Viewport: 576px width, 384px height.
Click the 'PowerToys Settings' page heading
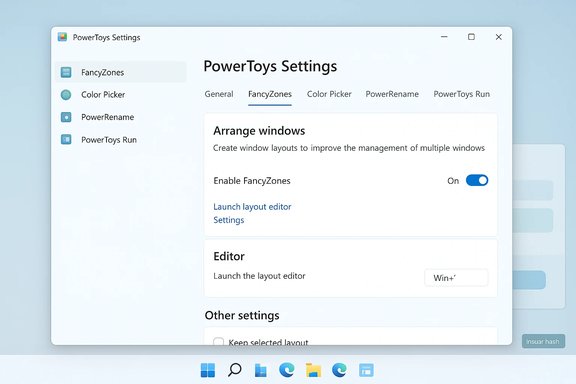point(270,67)
